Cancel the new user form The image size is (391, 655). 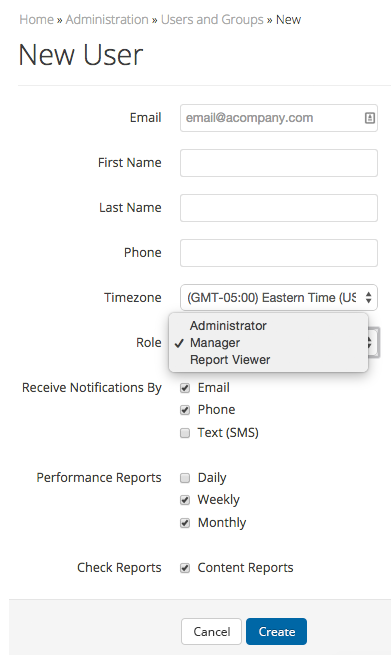coord(211,632)
